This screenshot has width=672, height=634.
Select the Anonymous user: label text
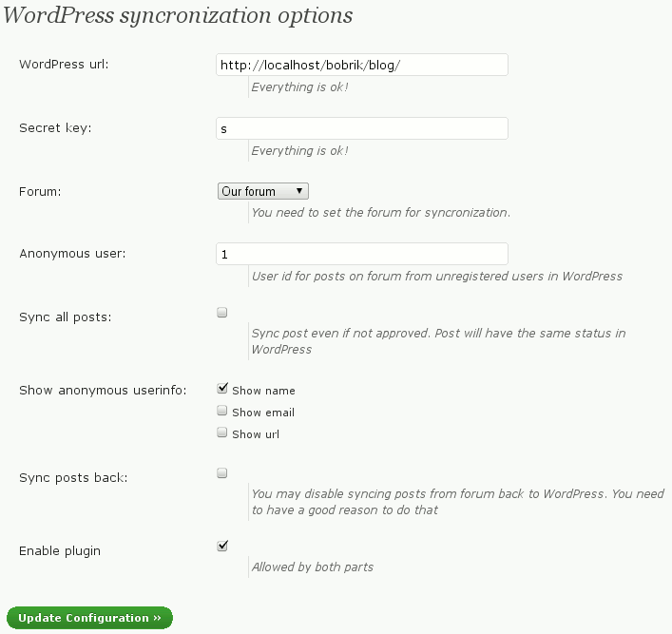(x=72, y=254)
